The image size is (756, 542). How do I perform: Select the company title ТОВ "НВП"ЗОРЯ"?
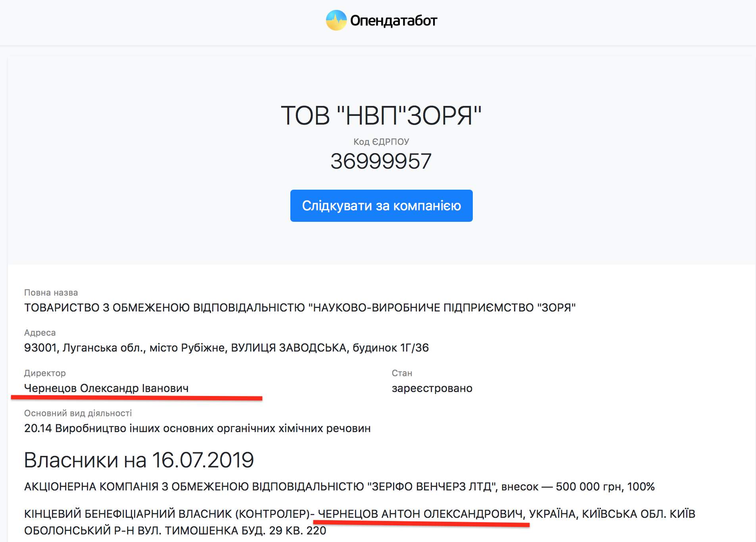(x=381, y=116)
